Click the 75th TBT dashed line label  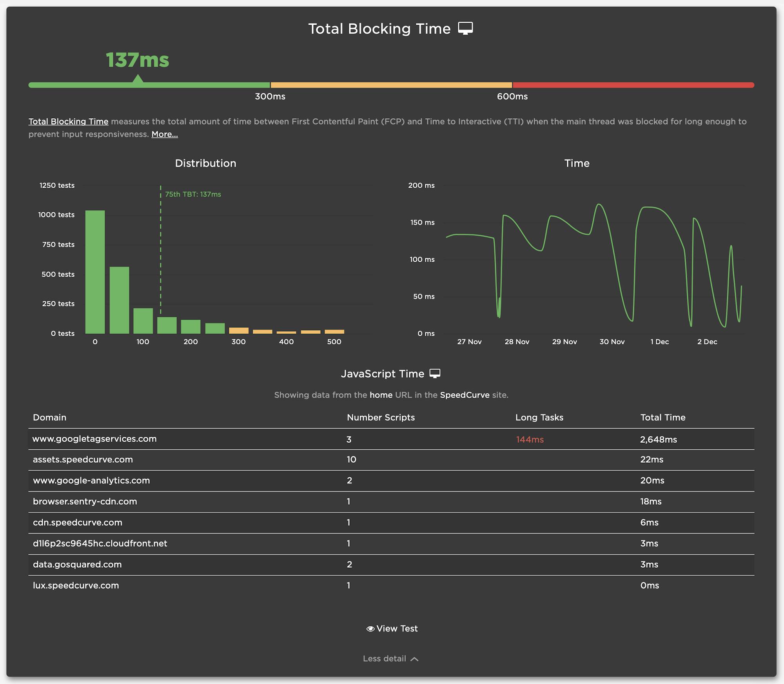[193, 194]
